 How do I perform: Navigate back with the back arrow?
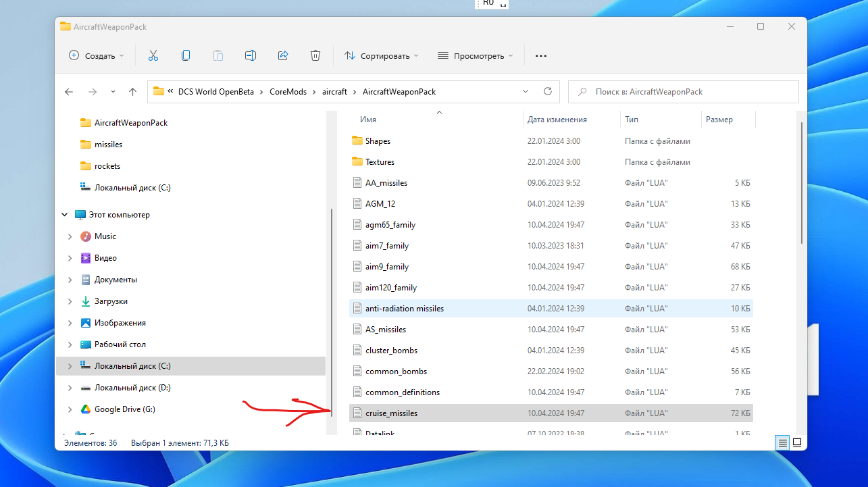pos(69,92)
